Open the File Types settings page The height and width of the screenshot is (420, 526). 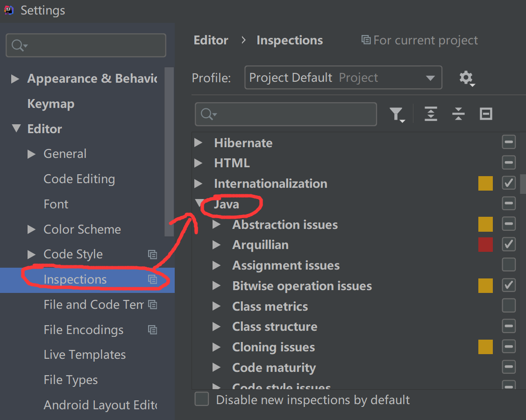pos(71,380)
